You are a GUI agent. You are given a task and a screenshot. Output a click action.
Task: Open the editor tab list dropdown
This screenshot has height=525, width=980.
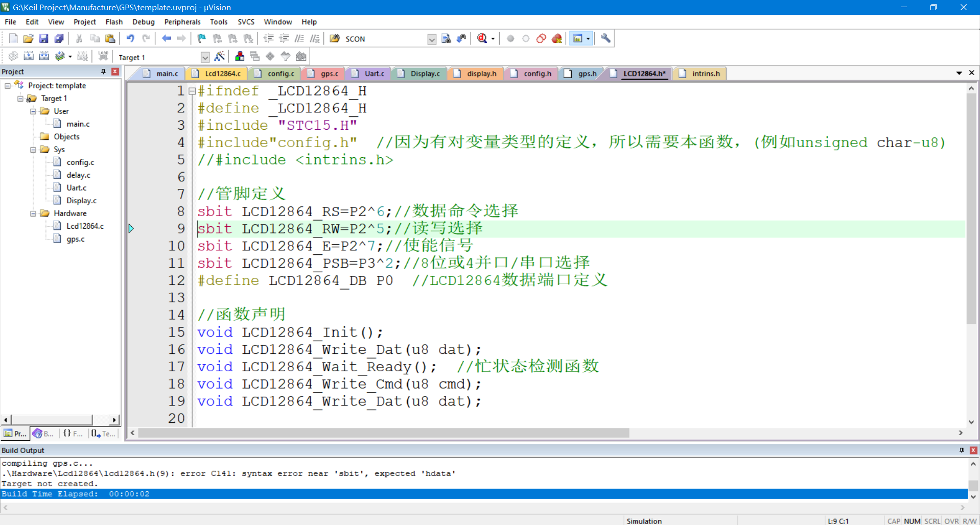[x=959, y=73]
